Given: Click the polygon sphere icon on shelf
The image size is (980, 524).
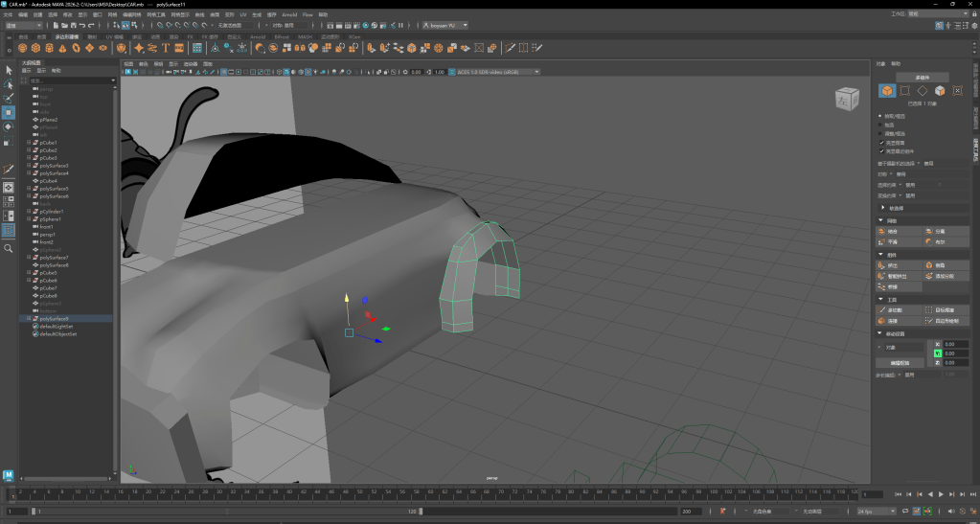Looking at the screenshot, I should [x=22, y=47].
